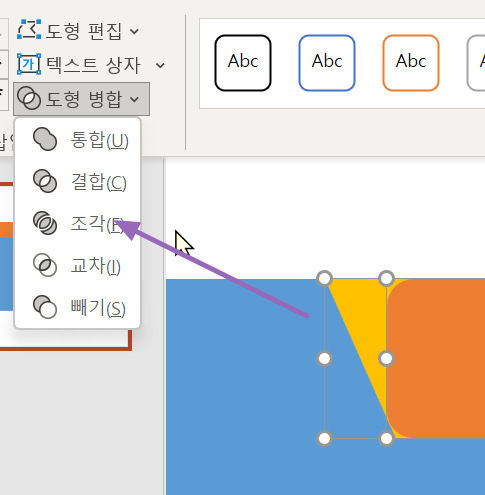This screenshot has width=485, height=495.
Task: Select the orange rounded rectangle on slide
Action: [437, 358]
